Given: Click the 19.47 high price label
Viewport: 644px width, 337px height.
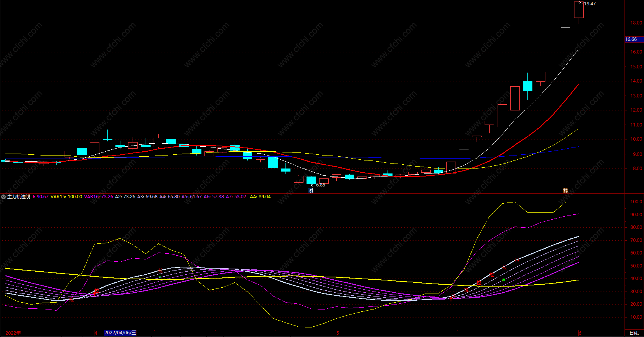Looking at the screenshot, I should pos(590,4).
